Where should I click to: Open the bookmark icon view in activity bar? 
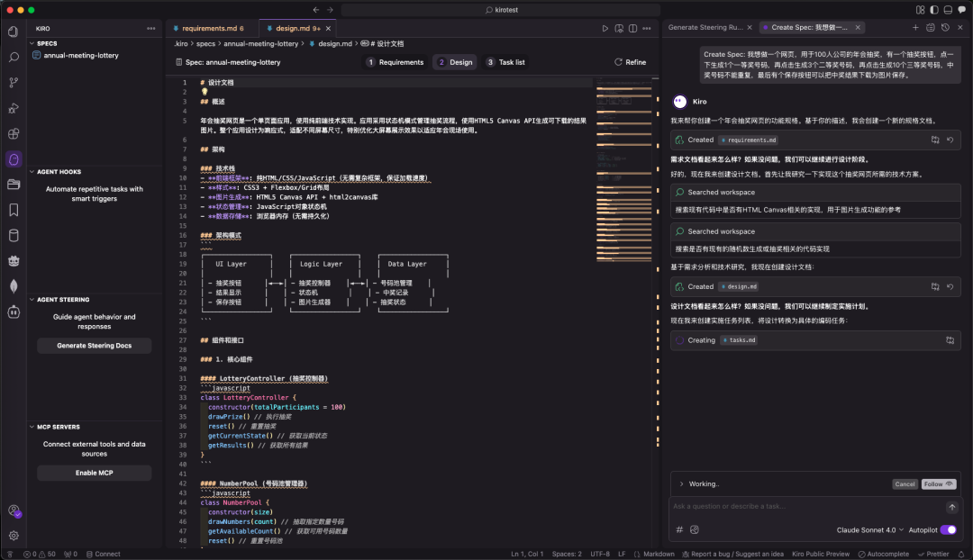coord(13,210)
